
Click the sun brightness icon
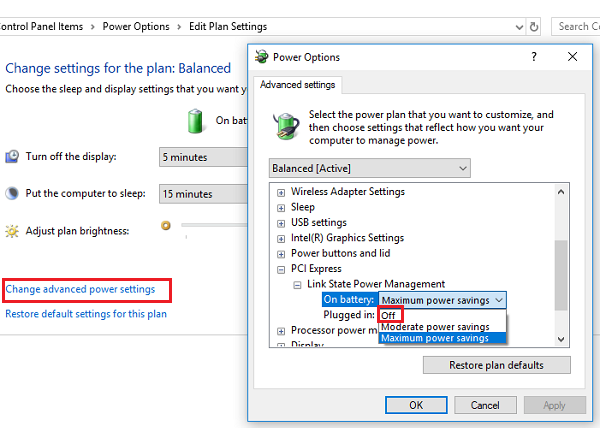click(12, 231)
